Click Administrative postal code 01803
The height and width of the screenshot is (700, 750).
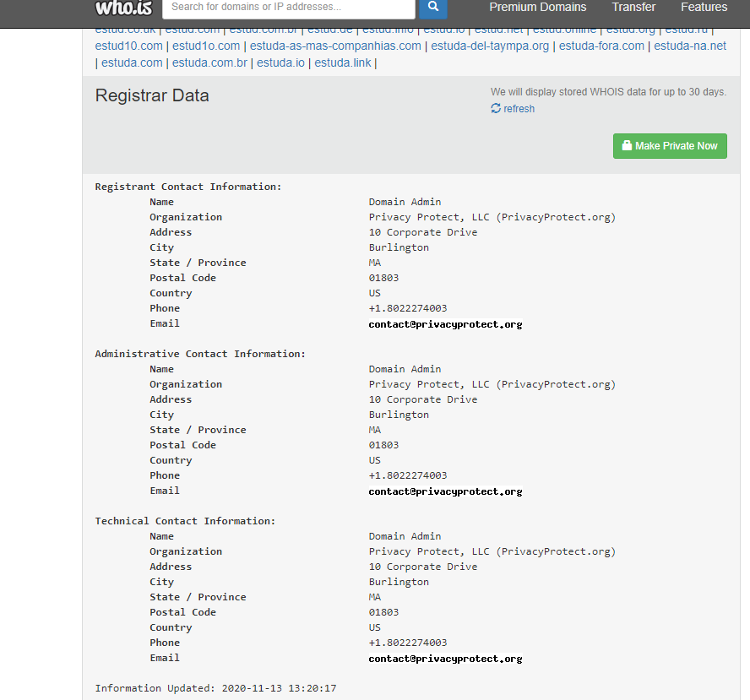tap(383, 445)
